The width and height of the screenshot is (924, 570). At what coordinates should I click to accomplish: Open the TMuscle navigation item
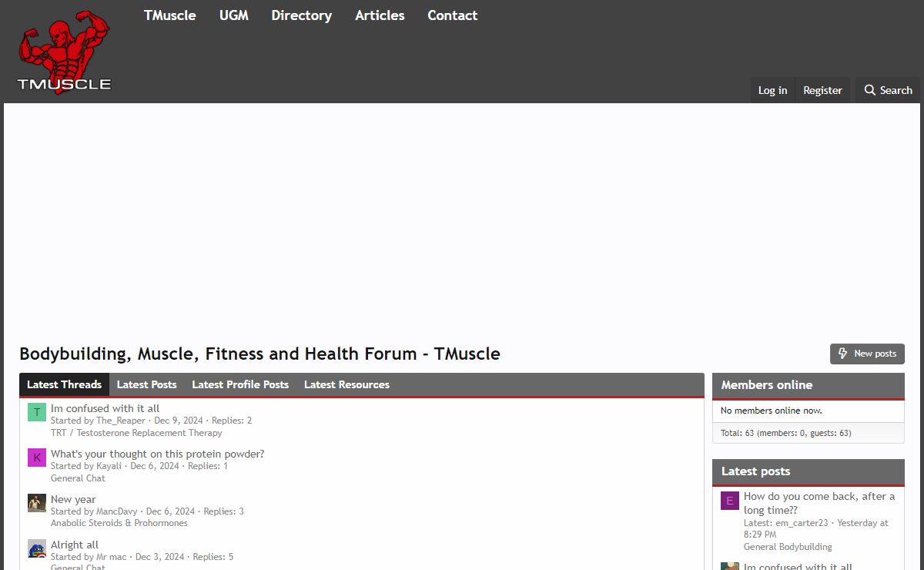click(x=170, y=15)
